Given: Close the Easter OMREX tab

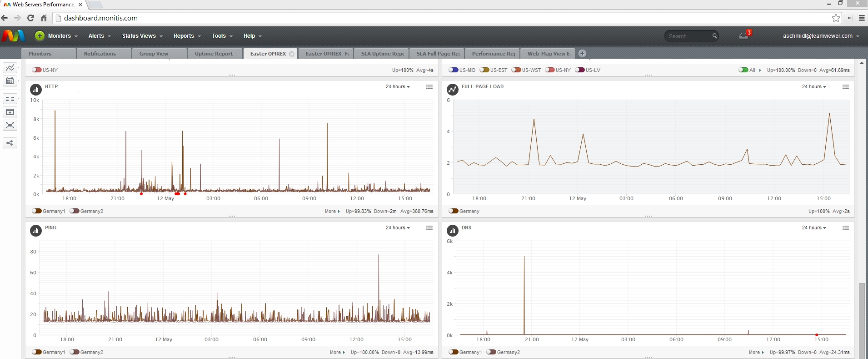Looking at the screenshot, I should (x=292, y=54).
